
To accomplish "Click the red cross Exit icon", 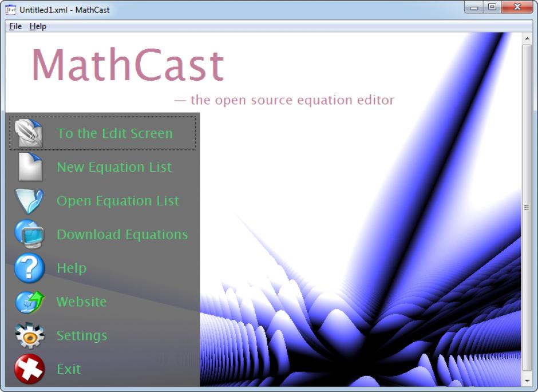I will click(x=30, y=369).
